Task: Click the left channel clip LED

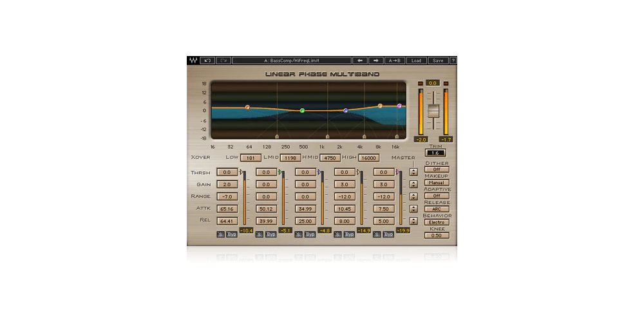Action: pos(420,83)
